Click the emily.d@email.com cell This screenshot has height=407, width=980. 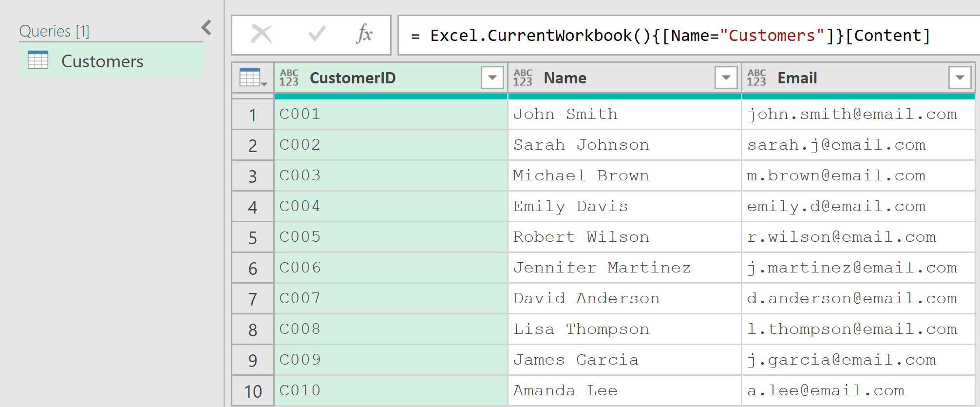(x=858, y=207)
